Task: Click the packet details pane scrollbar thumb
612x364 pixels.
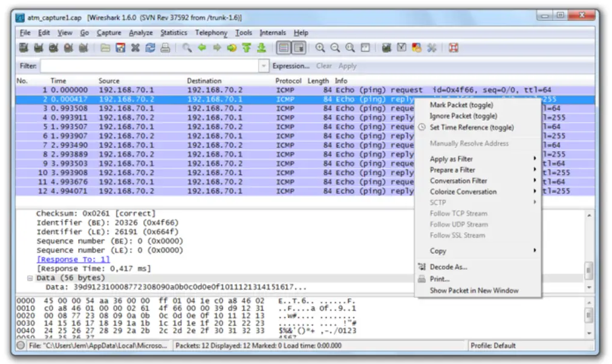Action: click(589, 270)
